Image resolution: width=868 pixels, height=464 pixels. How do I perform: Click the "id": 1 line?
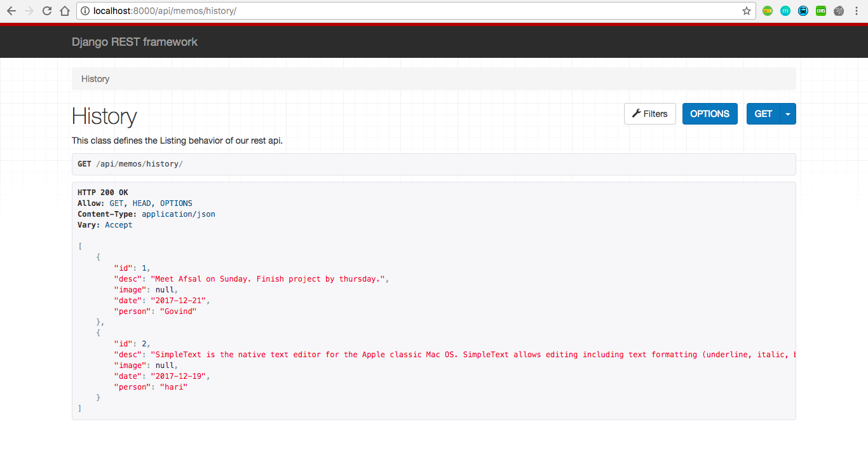coord(132,268)
